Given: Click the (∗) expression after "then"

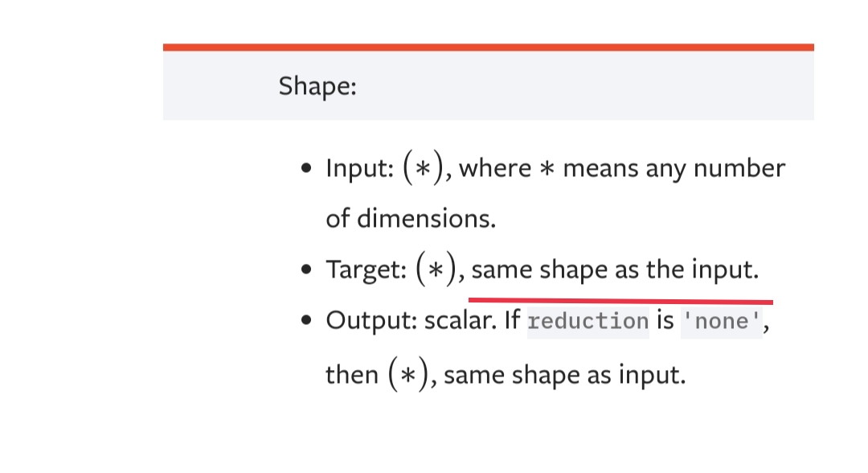Looking at the screenshot, I should [407, 375].
